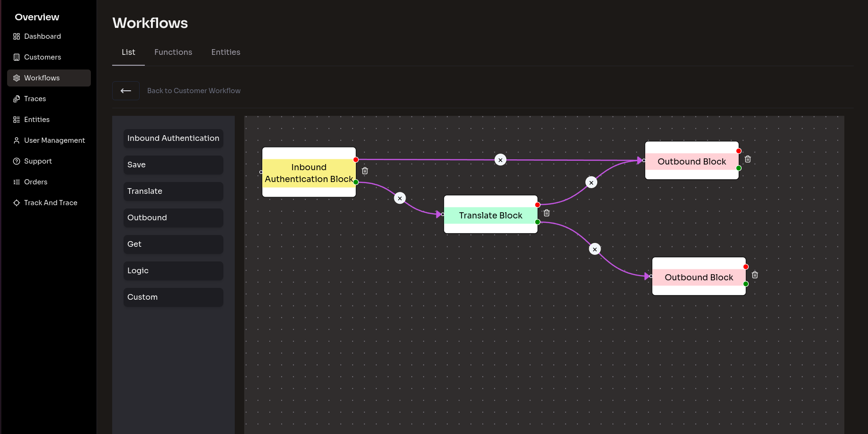
Task: Select the upper Outbound Block node
Action: coord(692,161)
